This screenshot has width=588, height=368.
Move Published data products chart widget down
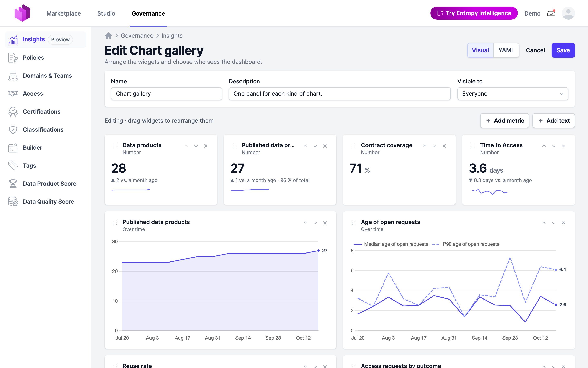pos(315,223)
